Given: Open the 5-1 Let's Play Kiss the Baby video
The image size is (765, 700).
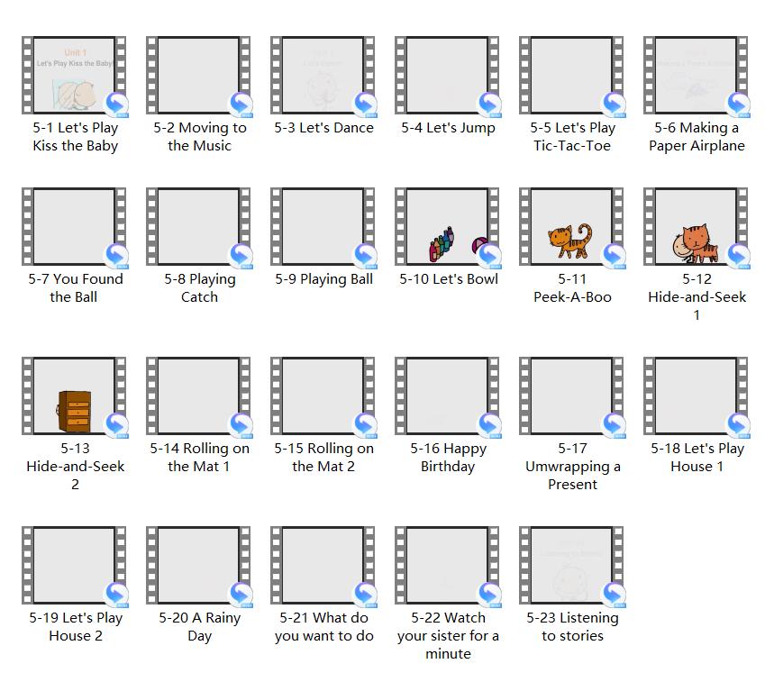Looking at the screenshot, I should pos(75,77).
